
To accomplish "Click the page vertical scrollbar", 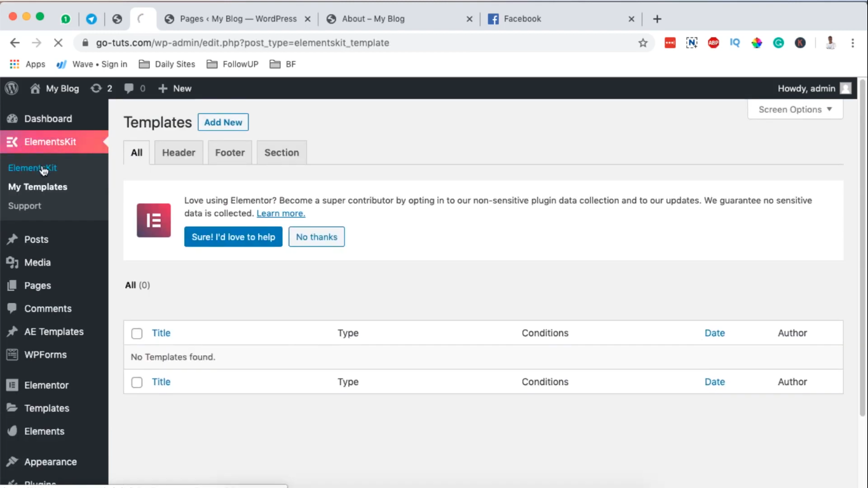I will [862, 248].
